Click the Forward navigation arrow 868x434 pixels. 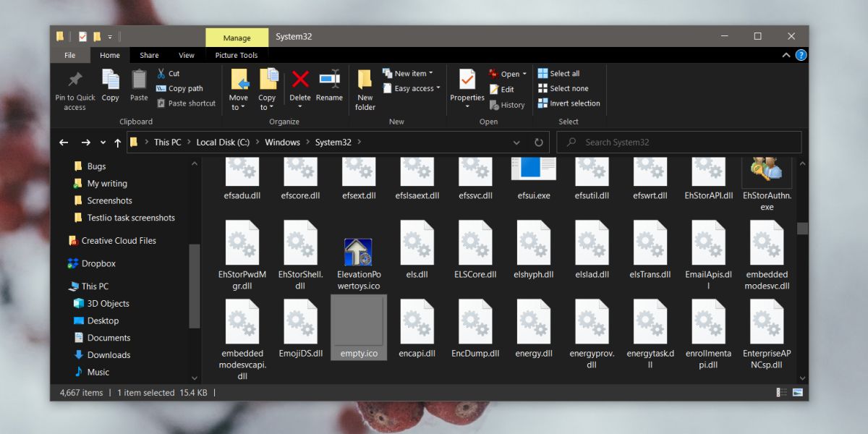[86, 142]
